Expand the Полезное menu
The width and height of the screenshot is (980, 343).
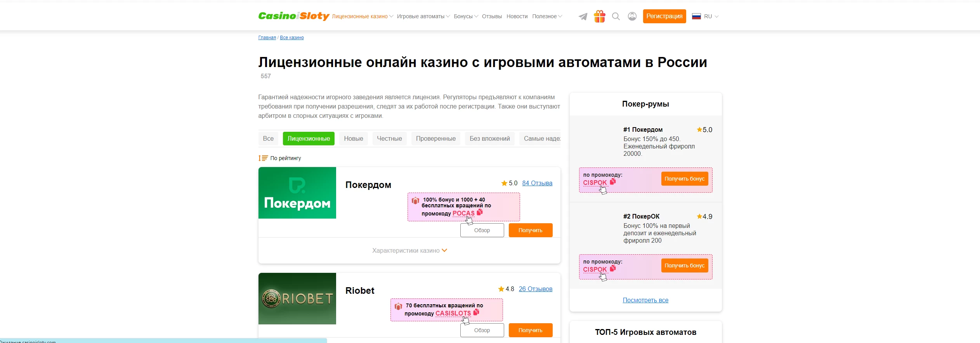click(x=547, y=16)
